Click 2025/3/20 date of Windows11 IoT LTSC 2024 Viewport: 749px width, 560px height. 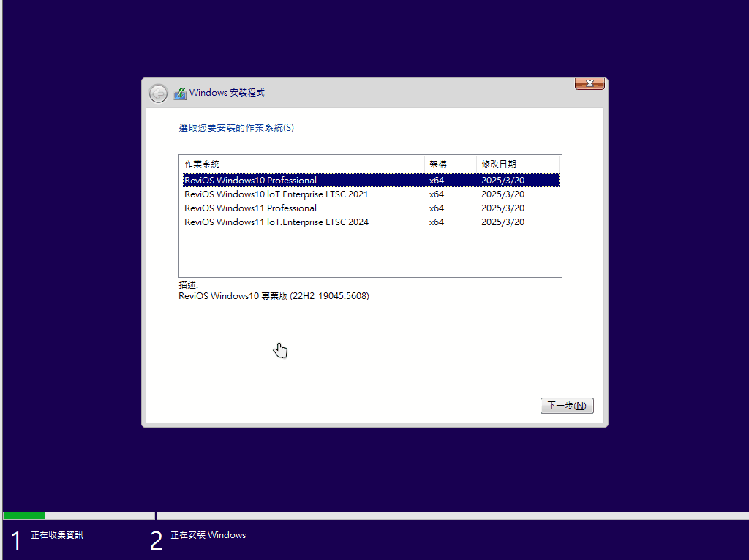coord(503,222)
